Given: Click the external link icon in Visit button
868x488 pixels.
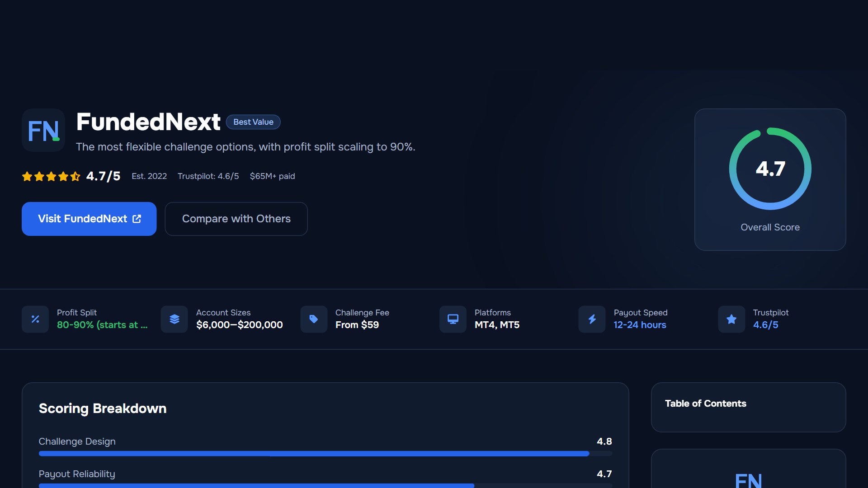Looking at the screenshot, I should pos(137,219).
